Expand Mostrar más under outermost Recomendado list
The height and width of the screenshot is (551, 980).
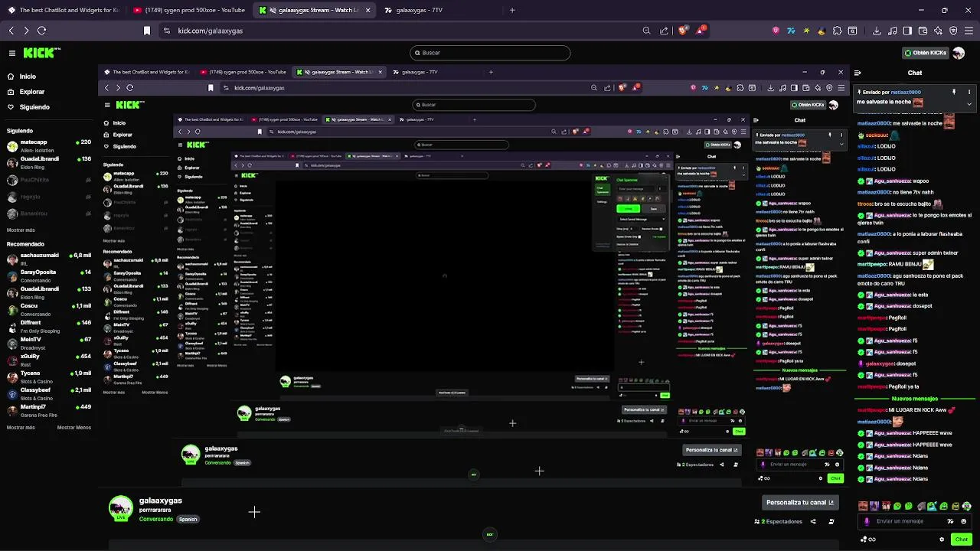coord(21,427)
